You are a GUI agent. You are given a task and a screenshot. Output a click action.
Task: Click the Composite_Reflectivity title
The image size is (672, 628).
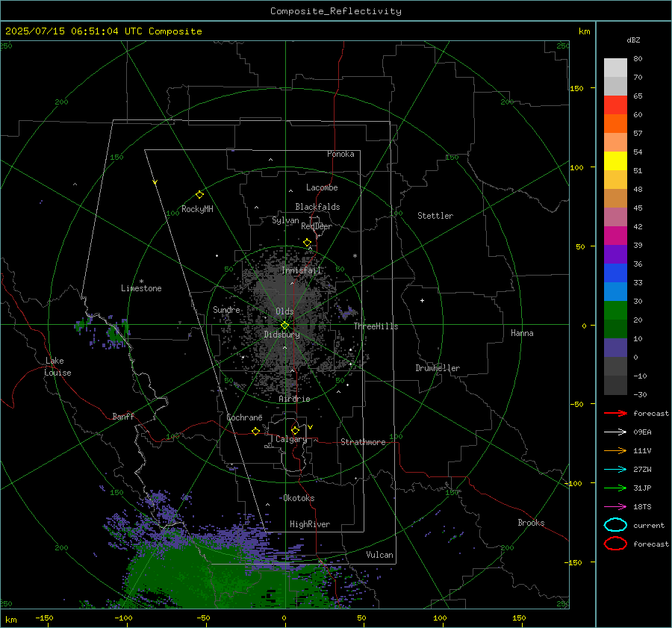[336, 11]
